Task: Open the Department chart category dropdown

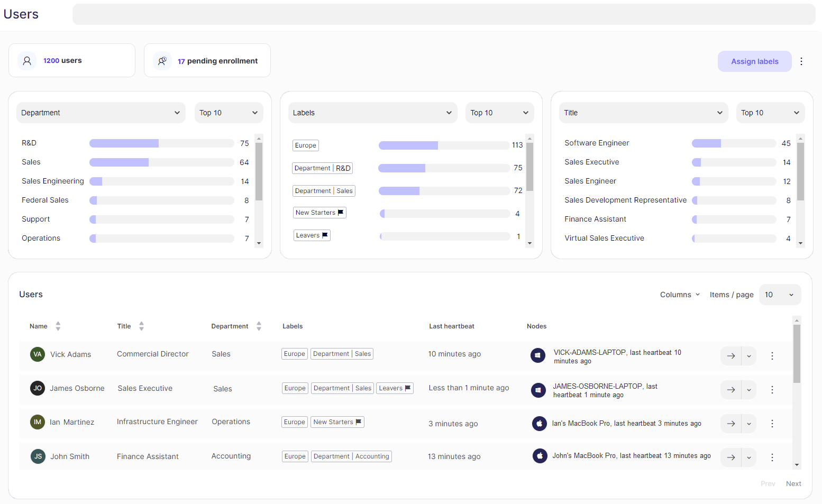Action: tap(101, 113)
